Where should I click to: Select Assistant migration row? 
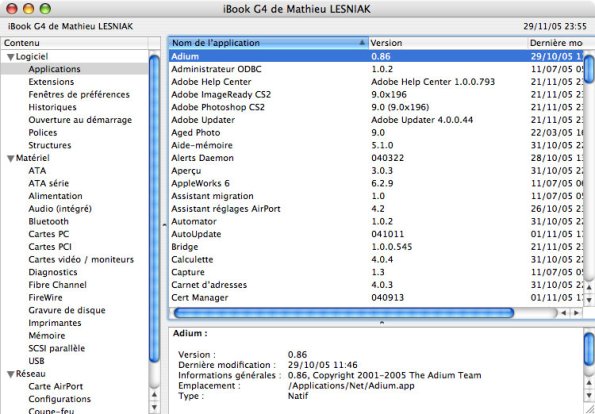tap(376, 196)
